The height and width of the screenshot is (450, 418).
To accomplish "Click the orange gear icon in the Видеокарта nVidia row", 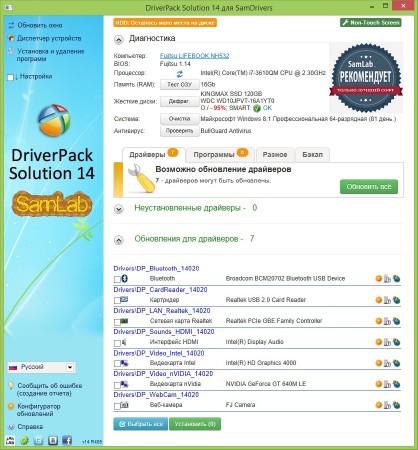I will coord(379,384).
